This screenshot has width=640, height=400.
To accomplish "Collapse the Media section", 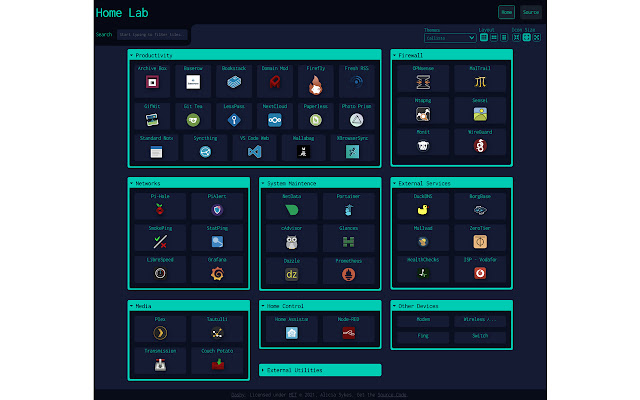I will (x=189, y=306).
